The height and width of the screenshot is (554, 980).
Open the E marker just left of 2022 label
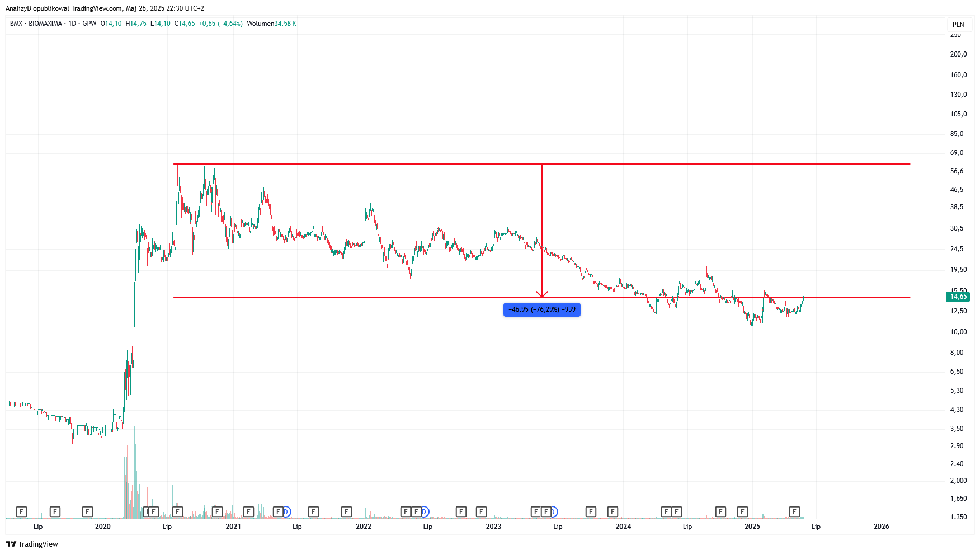coord(346,511)
